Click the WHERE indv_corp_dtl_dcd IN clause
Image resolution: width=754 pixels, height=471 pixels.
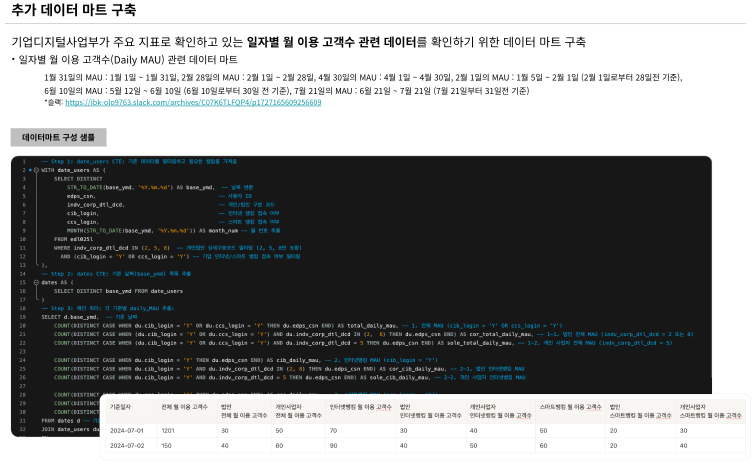click(112, 248)
